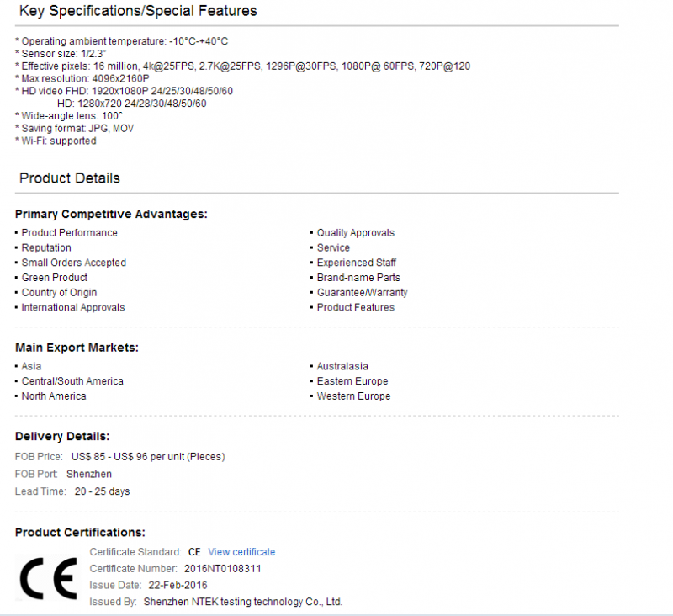Viewport: 673px width, 616px height.
Task: Click the Wi-Fi: supported specification line
Action: 56,141
